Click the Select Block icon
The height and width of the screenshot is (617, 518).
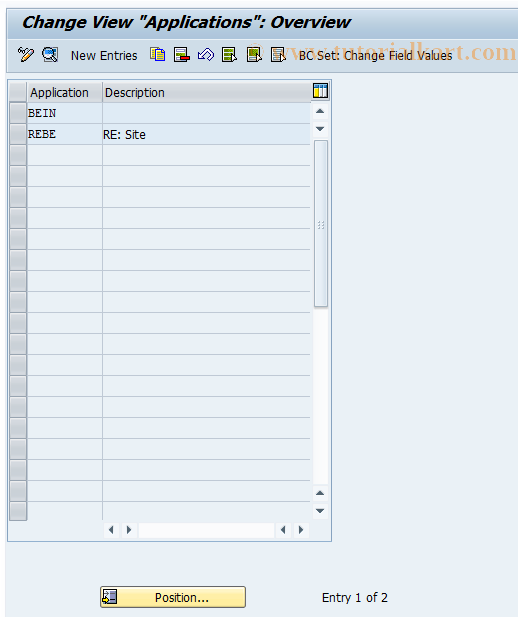coord(254,55)
